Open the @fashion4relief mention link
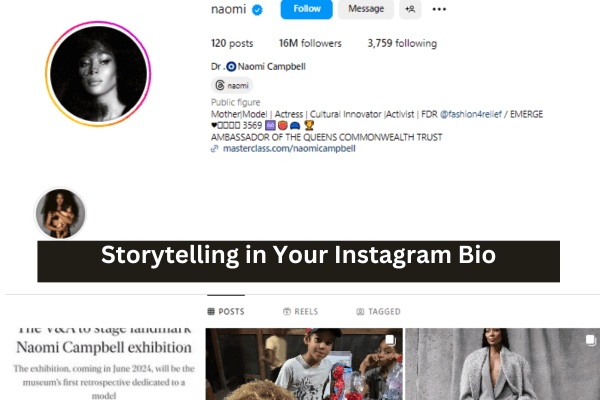 pos(471,114)
